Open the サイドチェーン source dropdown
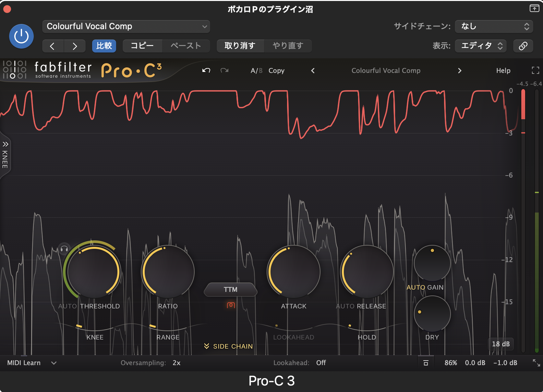This screenshot has width=543, height=392. pyautogui.click(x=494, y=27)
